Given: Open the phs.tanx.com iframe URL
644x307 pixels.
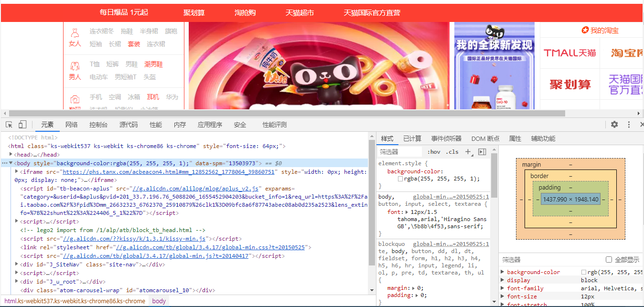Looking at the screenshot, I should [169, 172].
